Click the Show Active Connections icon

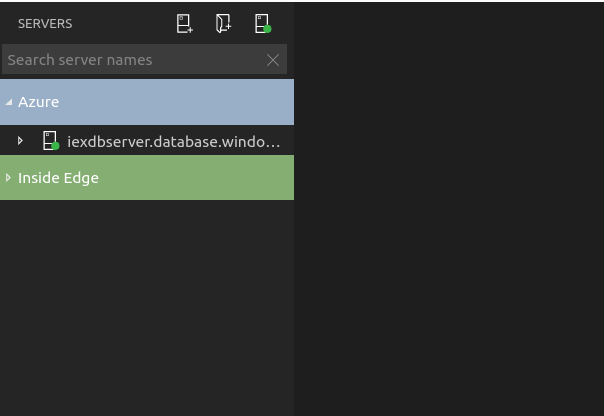click(x=263, y=23)
